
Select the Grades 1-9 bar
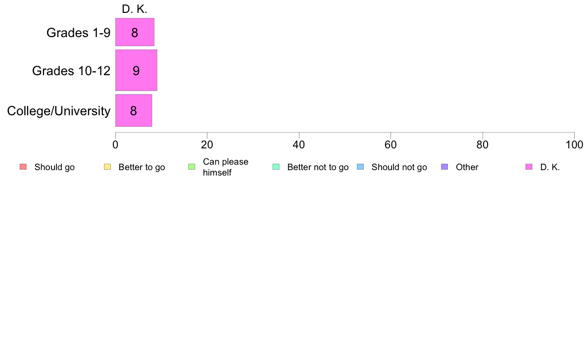coord(135,32)
